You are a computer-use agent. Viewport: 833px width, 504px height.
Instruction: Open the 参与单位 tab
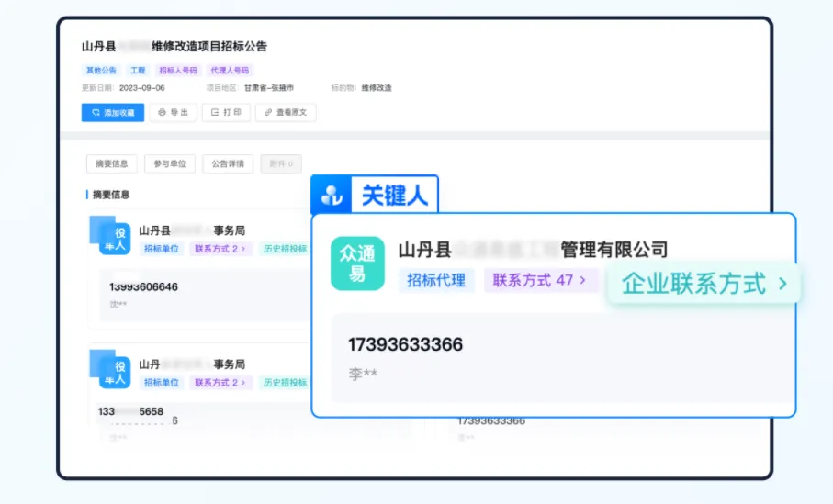(170, 163)
